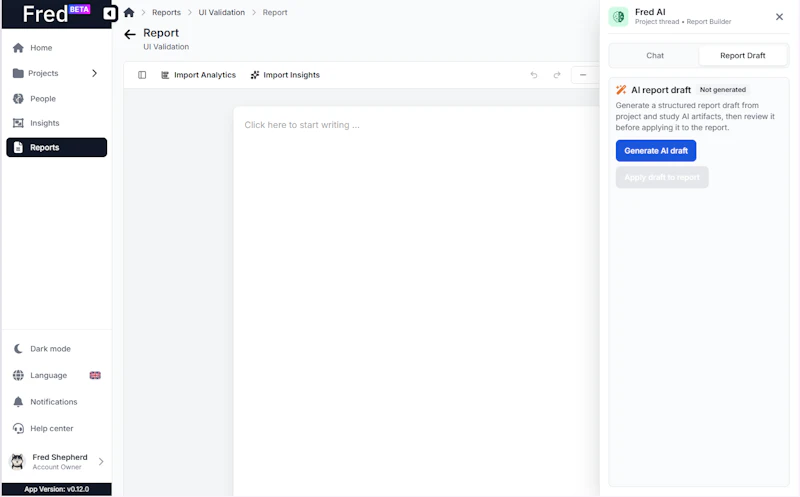The height and width of the screenshot is (497, 800).
Task: Click the 'Fred AI' panel title
Action: click(x=650, y=12)
